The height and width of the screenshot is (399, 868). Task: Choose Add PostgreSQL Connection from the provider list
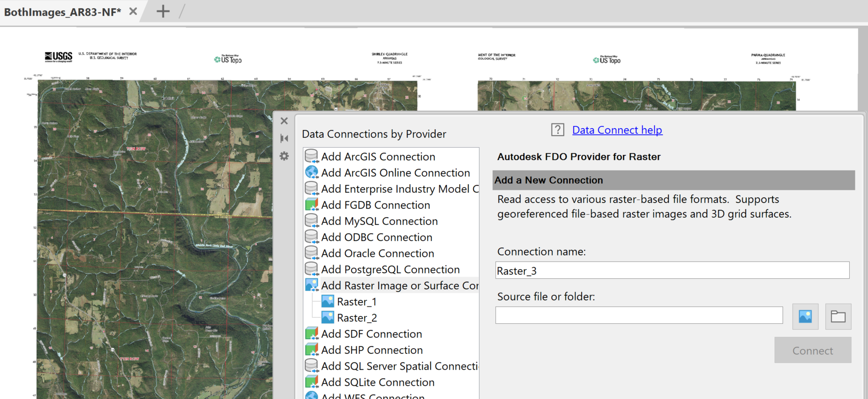pyautogui.click(x=390, y=269)
